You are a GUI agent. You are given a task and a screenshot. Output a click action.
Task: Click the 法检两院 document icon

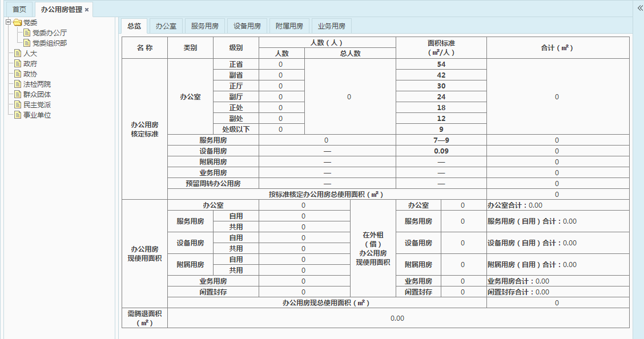(x=18, y=84)
